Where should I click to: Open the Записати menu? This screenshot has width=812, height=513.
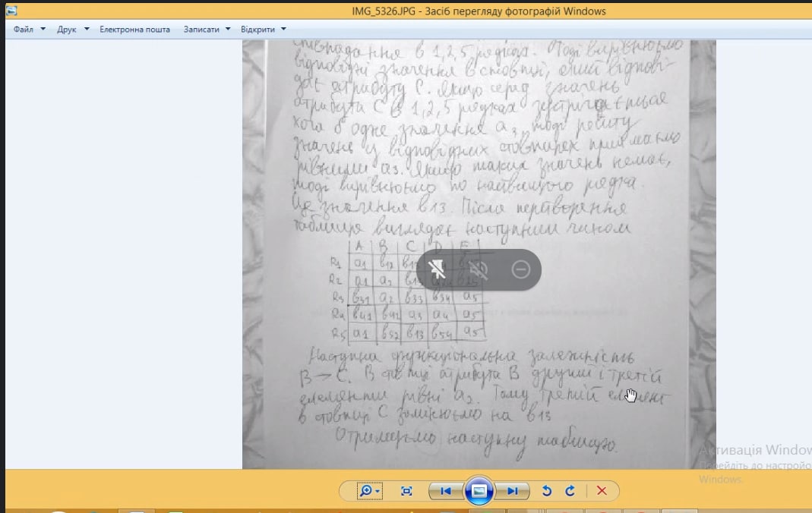(201, 30)
